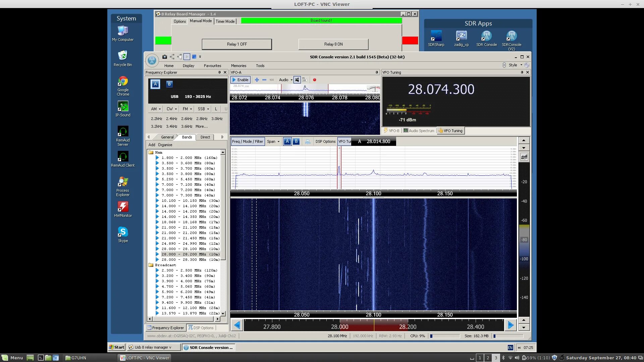Click the left blue arrow on band scope

(237, 325)
